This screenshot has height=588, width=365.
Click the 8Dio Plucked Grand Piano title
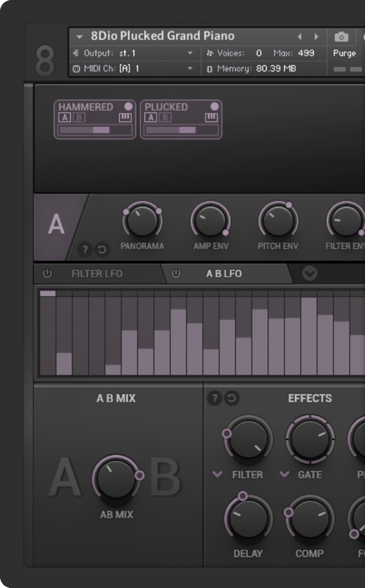tap(162, 36)
